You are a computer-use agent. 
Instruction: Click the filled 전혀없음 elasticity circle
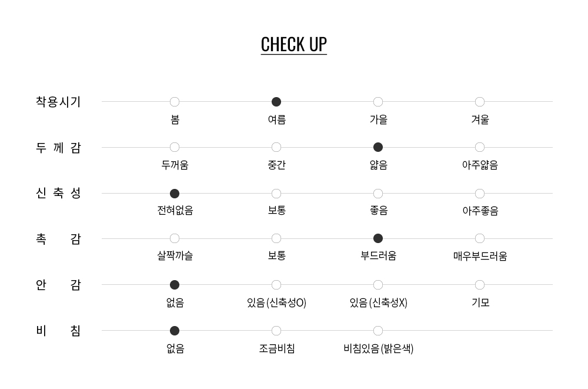[175, 193]
